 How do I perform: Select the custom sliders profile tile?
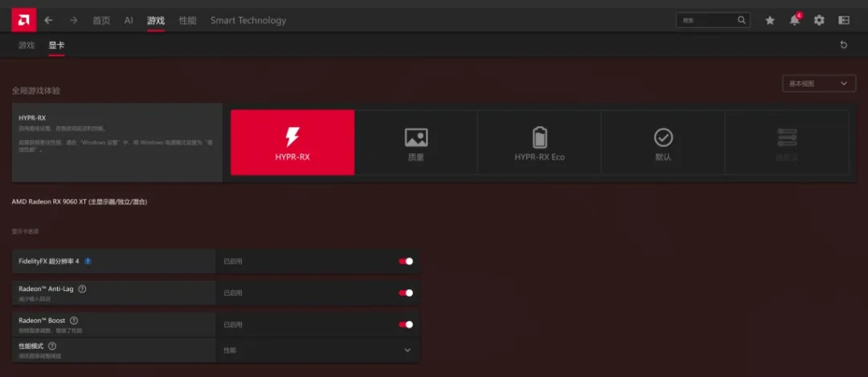point(786,142)
